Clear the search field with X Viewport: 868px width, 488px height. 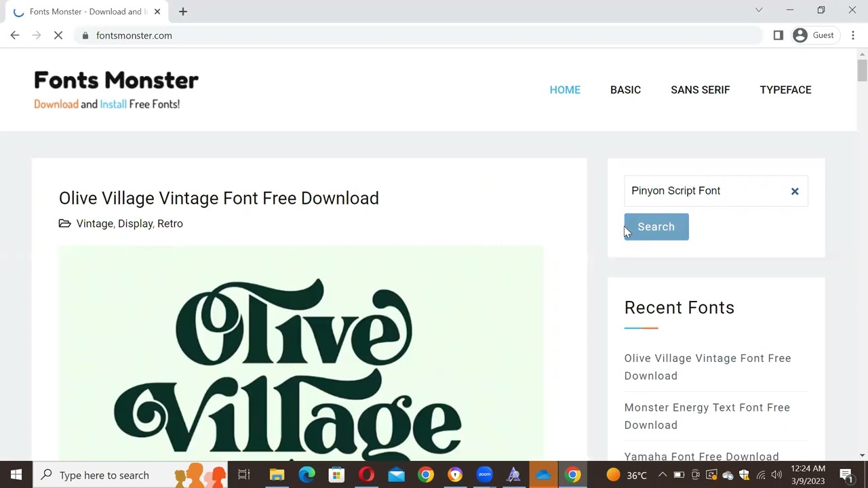tap(795, 191)
